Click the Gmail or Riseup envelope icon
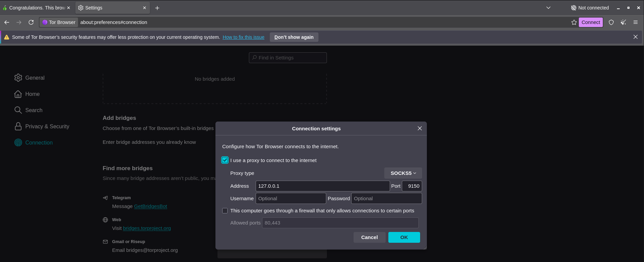The width and height of the screenshot is (644, 262). point(105,242)
